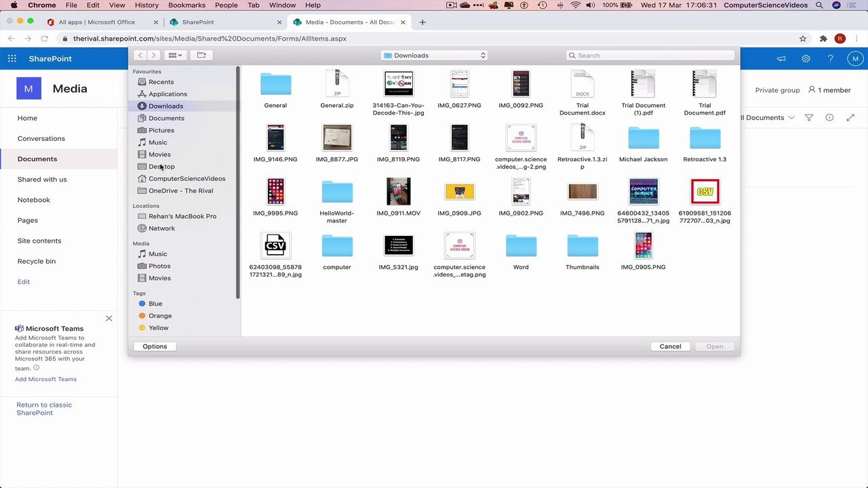
Task: Select Network in Locations
Action: [x=161, y=228]
